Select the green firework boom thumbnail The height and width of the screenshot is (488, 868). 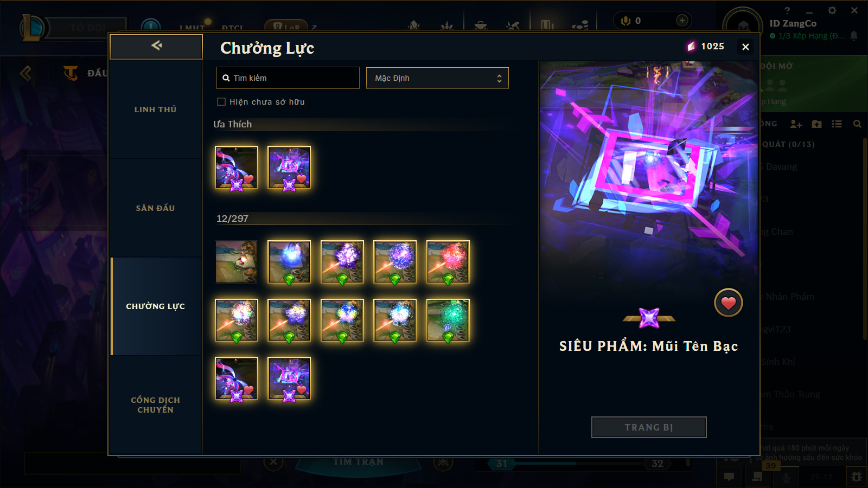point(448,320)
